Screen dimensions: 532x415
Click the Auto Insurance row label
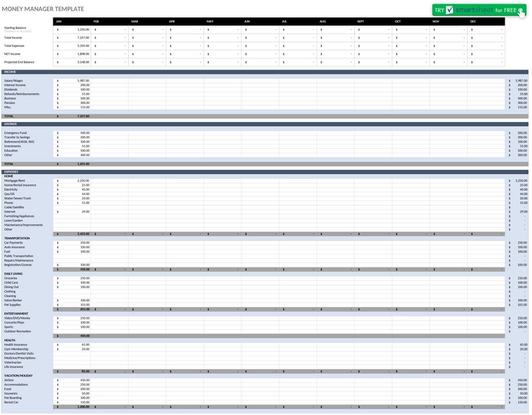[14, 247]
